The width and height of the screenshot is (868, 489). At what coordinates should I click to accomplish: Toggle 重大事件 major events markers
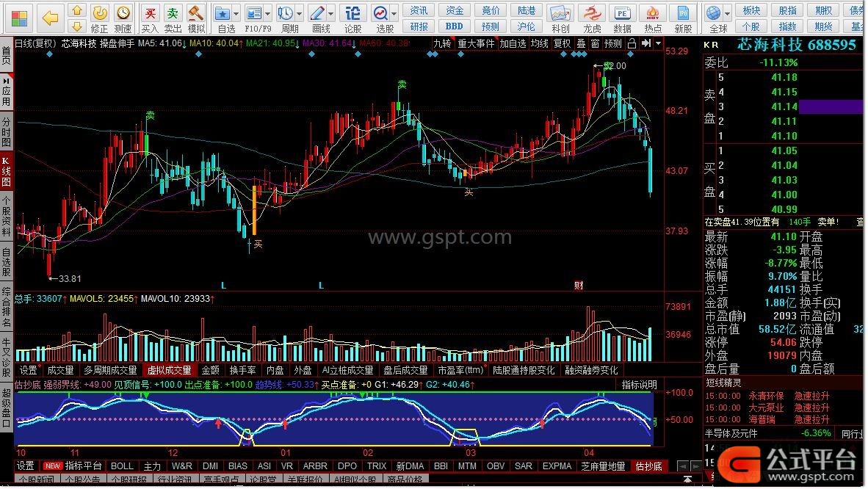click(x=476, y=43)
